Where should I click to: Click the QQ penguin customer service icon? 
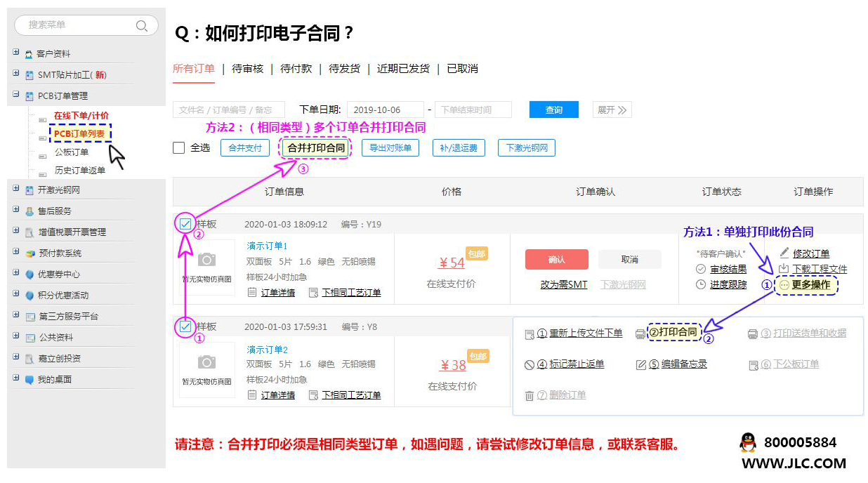pos(748,443)
